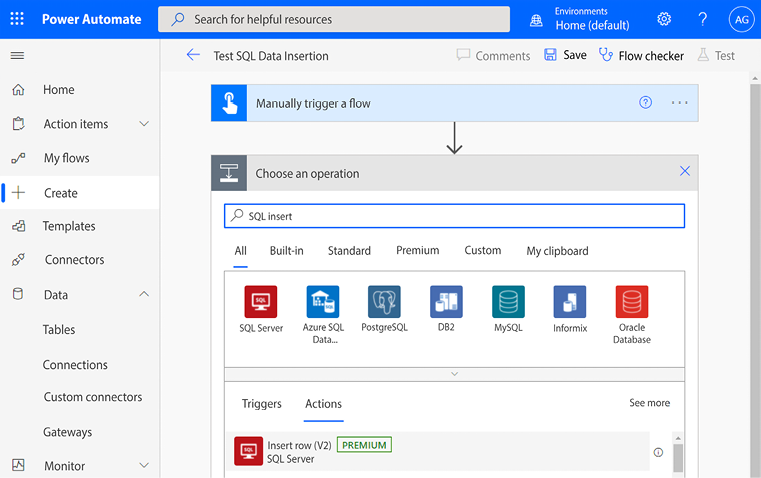Switch to the Built-in tab
This screenshot has height=478, width=761.
286,251
